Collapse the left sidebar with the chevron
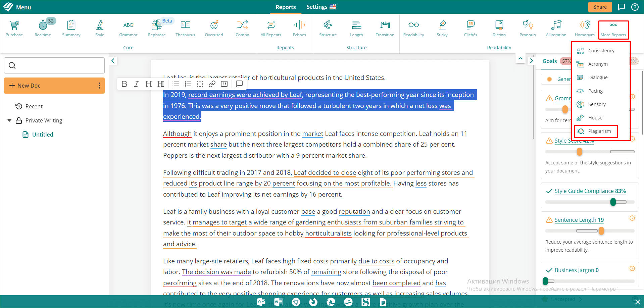The height and width of the screenshot is (308, 644). click(113, 61)
